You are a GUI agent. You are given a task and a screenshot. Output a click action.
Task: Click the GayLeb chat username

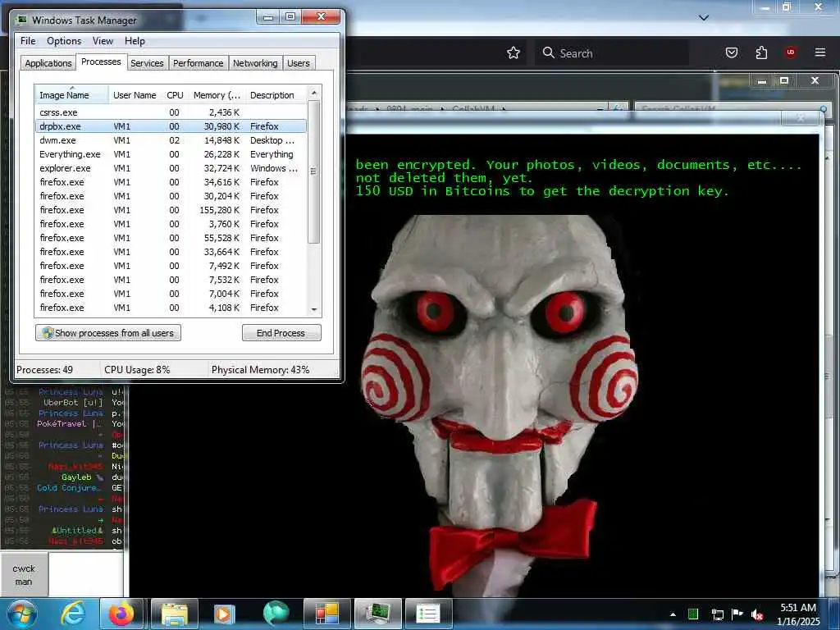(76, 477)
